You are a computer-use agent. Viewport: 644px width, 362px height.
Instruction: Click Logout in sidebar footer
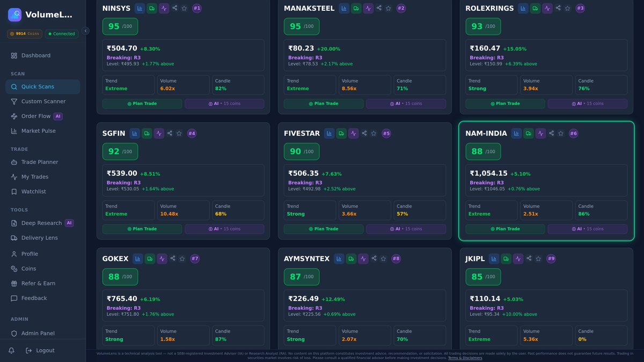click(x=40, y=350)
